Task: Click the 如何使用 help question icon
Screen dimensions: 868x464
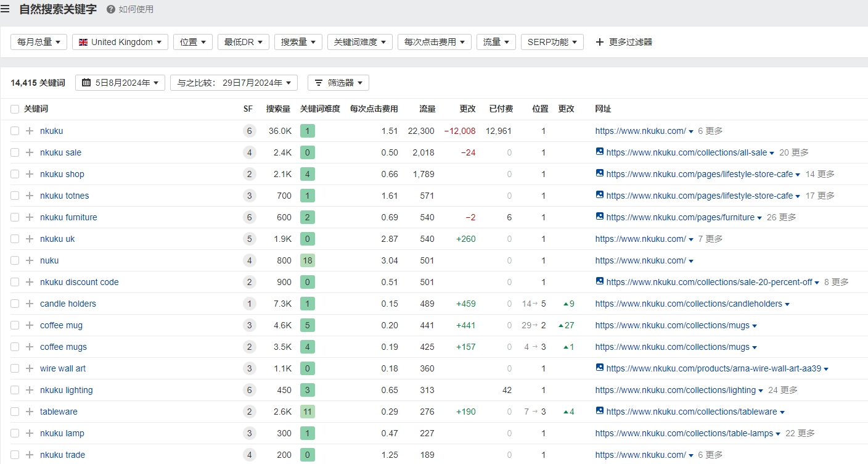Action: click(x=111, y=9)
